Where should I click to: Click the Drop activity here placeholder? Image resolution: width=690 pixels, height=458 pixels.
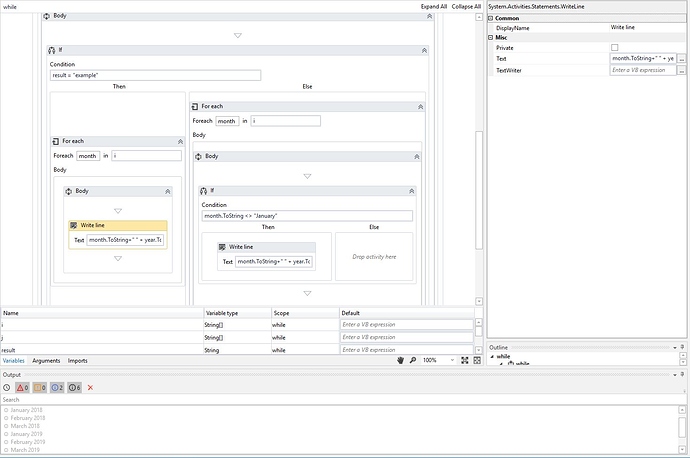point(374,257)
